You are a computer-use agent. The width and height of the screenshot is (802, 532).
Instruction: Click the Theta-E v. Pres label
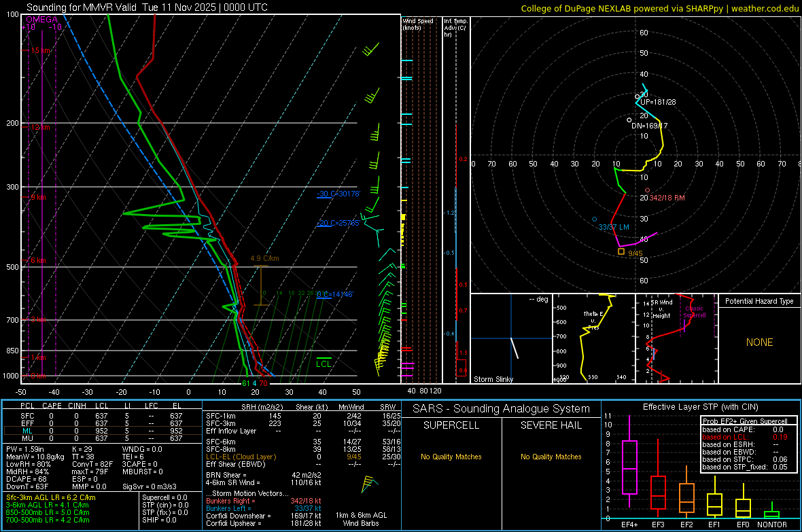click(x=593, y=320)
